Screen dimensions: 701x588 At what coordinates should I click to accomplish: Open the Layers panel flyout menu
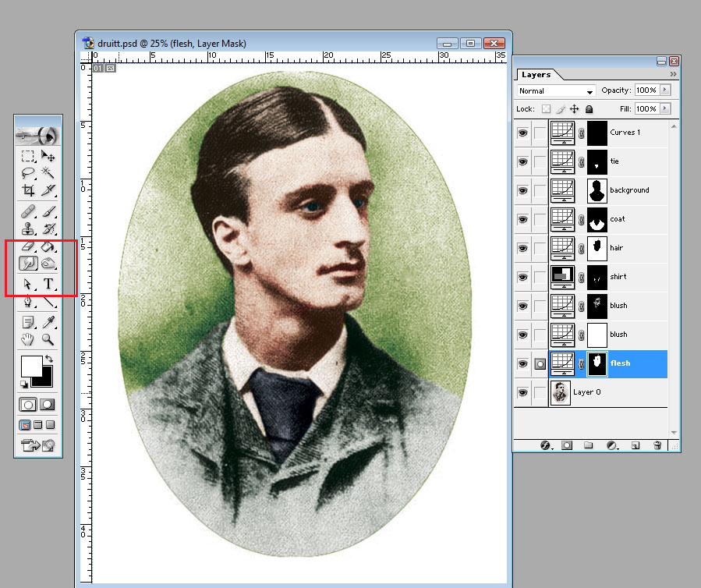coord(673,75)
